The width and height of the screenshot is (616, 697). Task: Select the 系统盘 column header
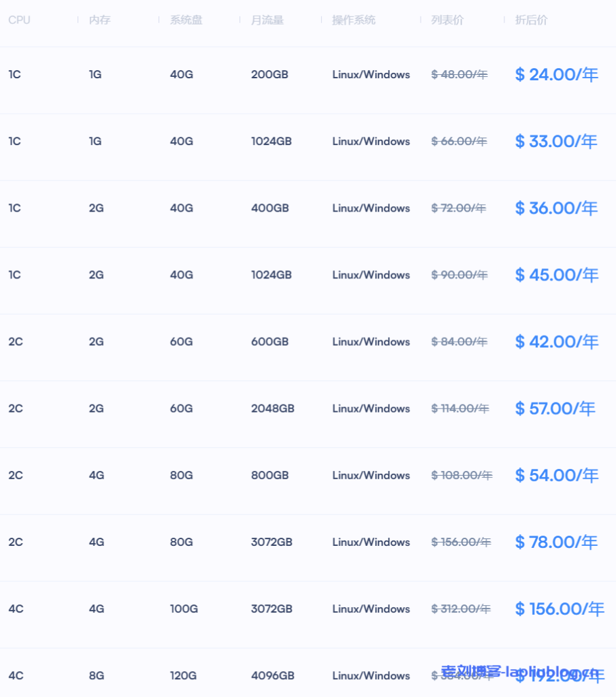(186, 20)
